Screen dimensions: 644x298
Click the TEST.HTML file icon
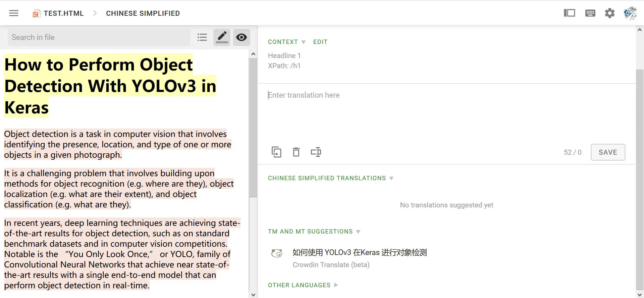tap(37, 13)
